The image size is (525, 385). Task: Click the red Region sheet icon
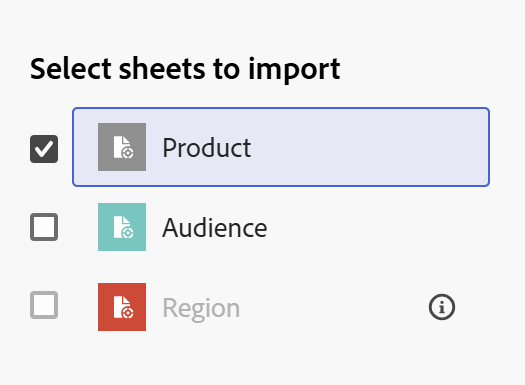tap(122, 307)
